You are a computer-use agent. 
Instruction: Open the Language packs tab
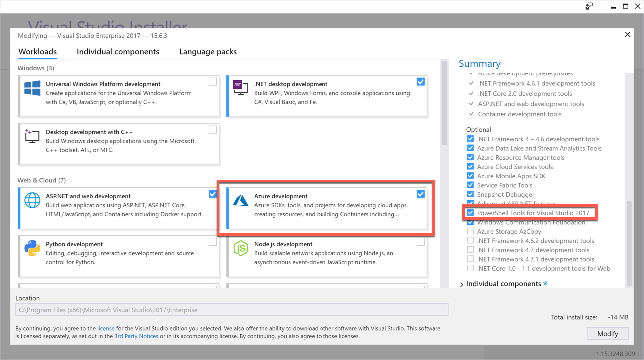coord(208,52)
